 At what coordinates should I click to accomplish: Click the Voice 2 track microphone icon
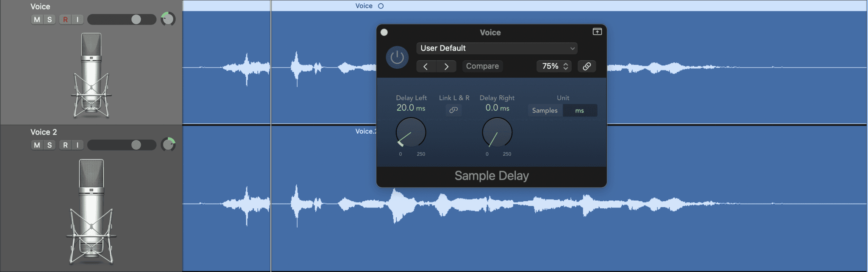tap(91, 211)
